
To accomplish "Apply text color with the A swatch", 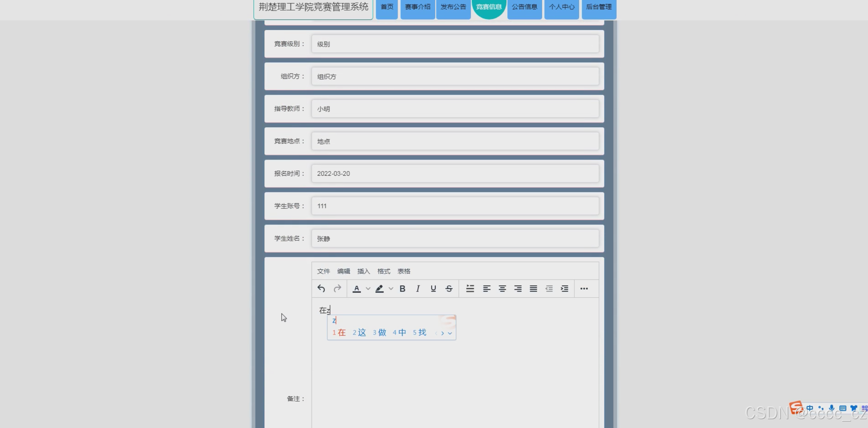I will [x=357, y=288].
